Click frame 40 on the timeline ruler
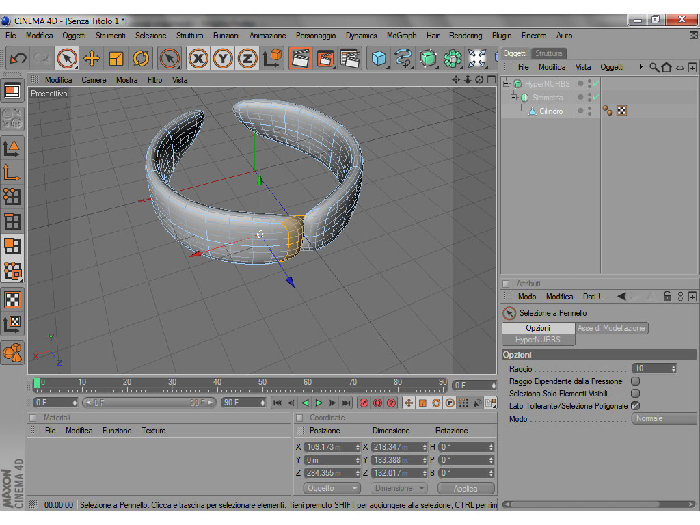 coord(217,384)
